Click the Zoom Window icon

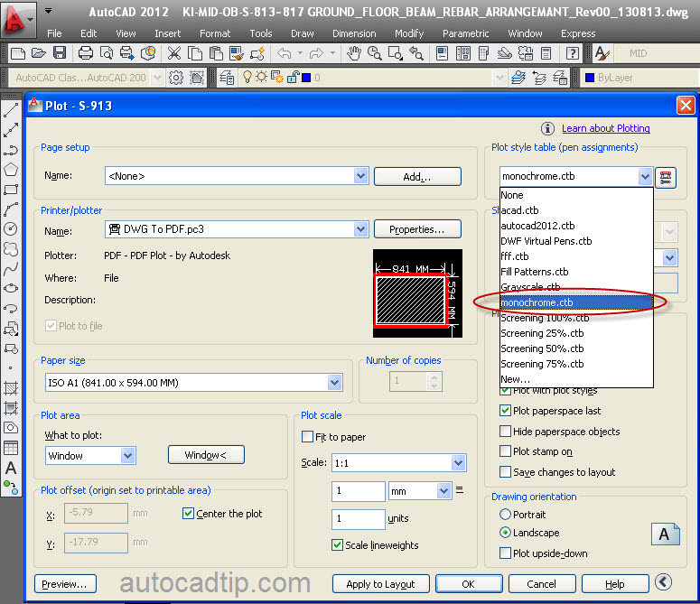[396, 53]
